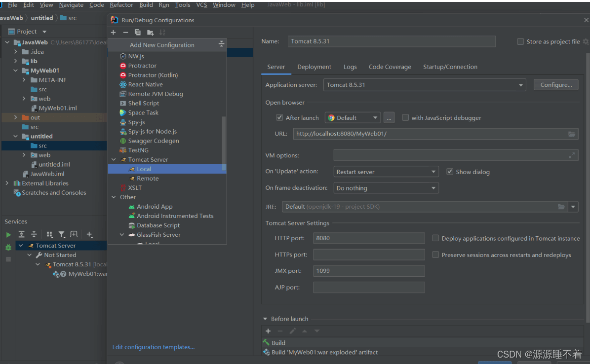This screenshot has width=590, height=364.
Task: Enable Preserve sessions across restarts checkbox
Action: click(435, 255)
